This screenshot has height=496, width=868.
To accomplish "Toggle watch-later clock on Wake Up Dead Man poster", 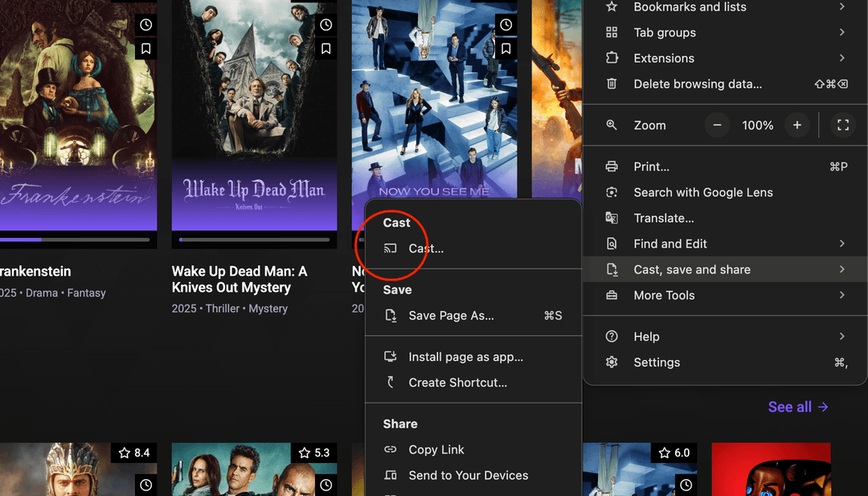I will [325, 24].
